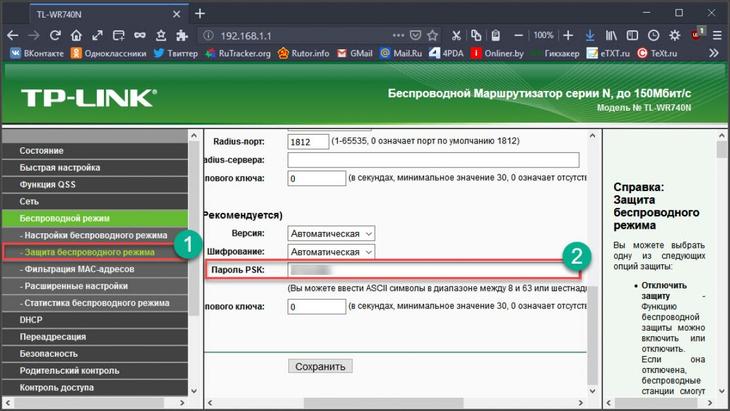Open RuTracker.org bookmark
This screenshot has height=411, width=730.
(x=238, y=53)
